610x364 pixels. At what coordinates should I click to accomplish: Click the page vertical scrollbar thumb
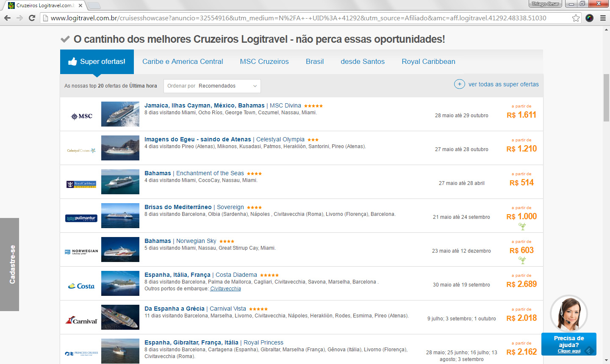point(606,98)
